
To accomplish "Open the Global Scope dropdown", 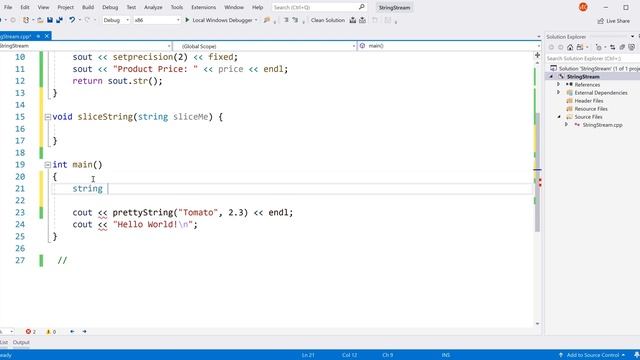I will pos(264,46).
